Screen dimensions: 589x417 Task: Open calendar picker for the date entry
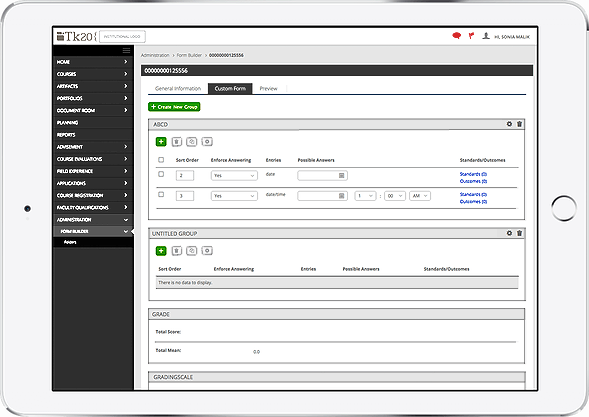tap(341, 175)
